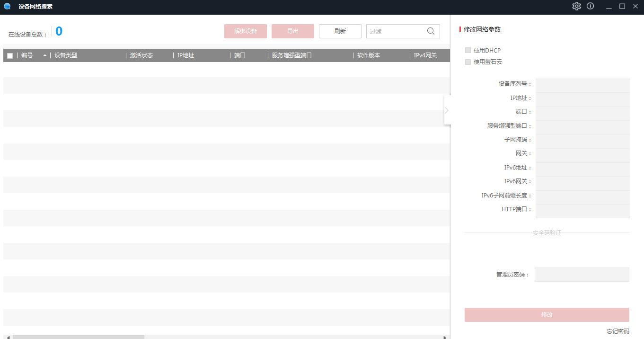This screenshot has height=339, width=644.
Task: Click the 安全码验证 label
Action: coord(547,233)
